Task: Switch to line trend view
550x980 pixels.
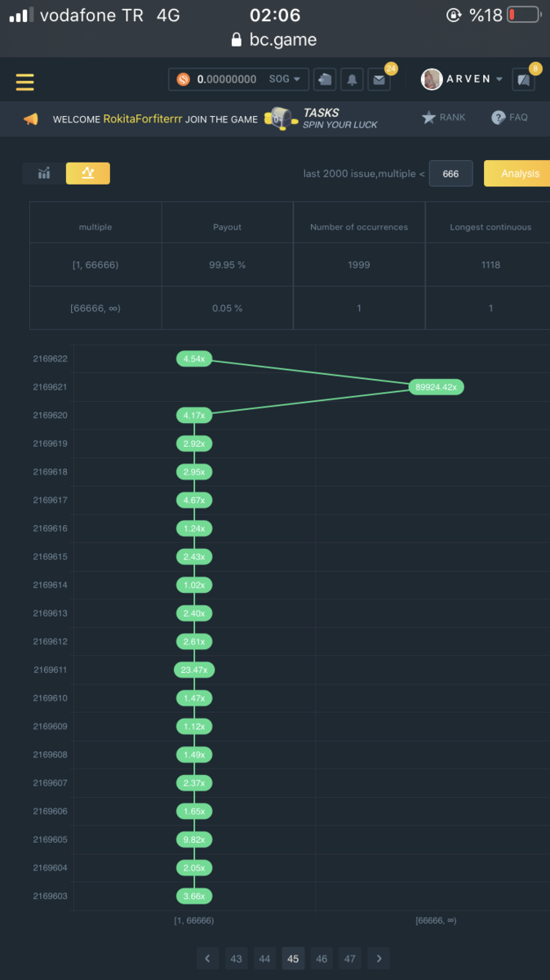Action: 87,173
